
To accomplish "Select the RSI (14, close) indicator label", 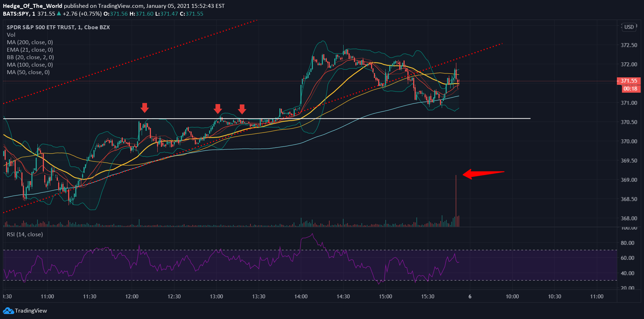I will pos(25,235).
